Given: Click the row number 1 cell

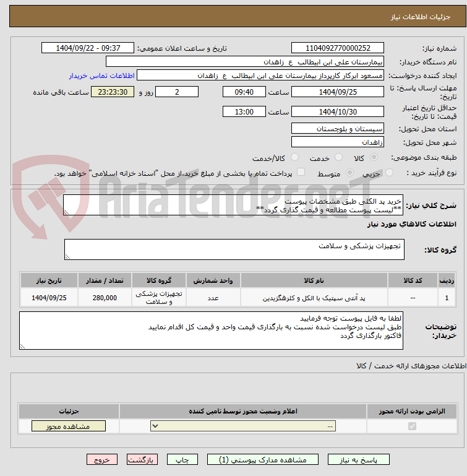Looking at the screenshot, I should [447, 298].
